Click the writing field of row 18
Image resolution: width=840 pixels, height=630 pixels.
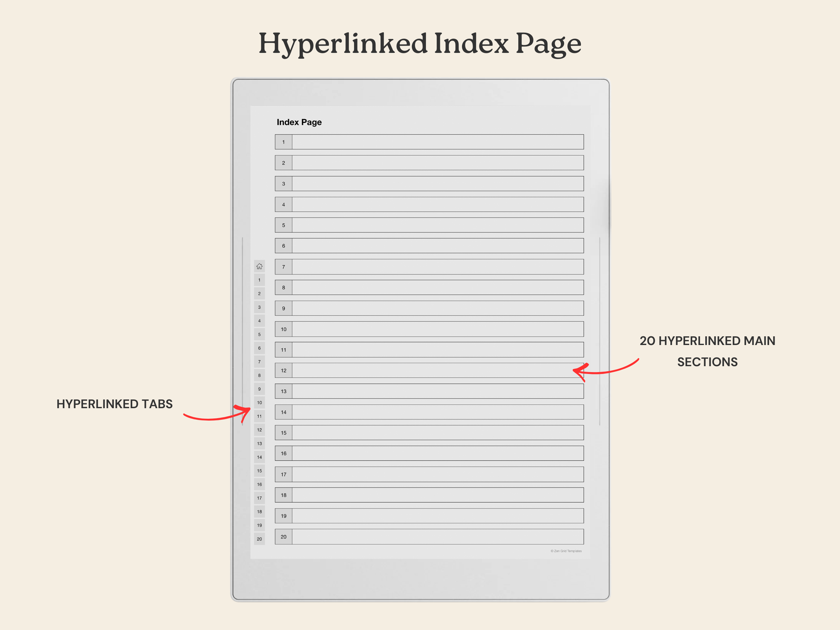437,495
